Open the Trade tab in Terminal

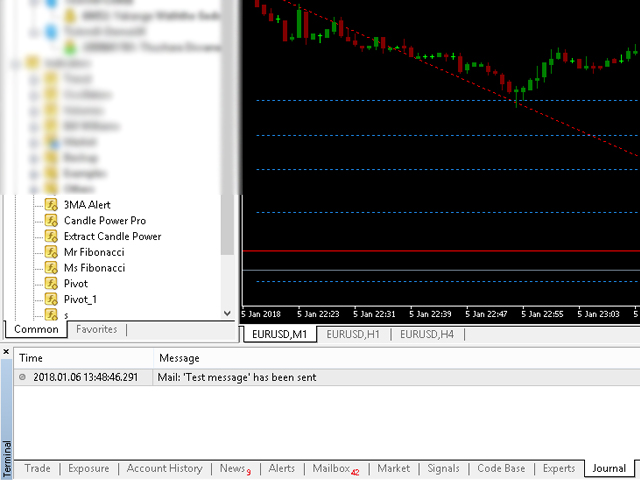pos(38,468)
